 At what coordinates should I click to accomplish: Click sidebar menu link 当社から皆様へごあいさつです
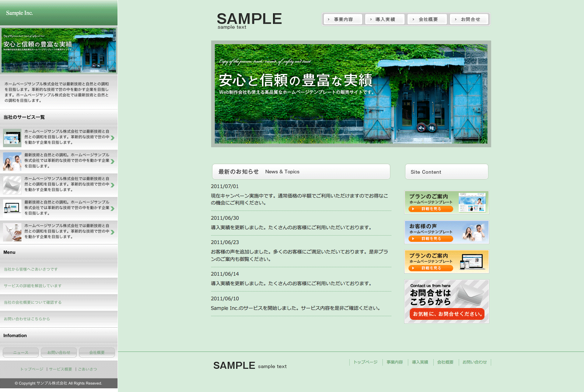coord(31,269)
